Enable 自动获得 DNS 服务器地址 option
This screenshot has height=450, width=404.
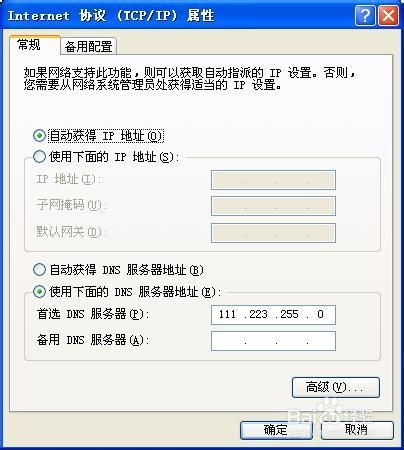39,269
